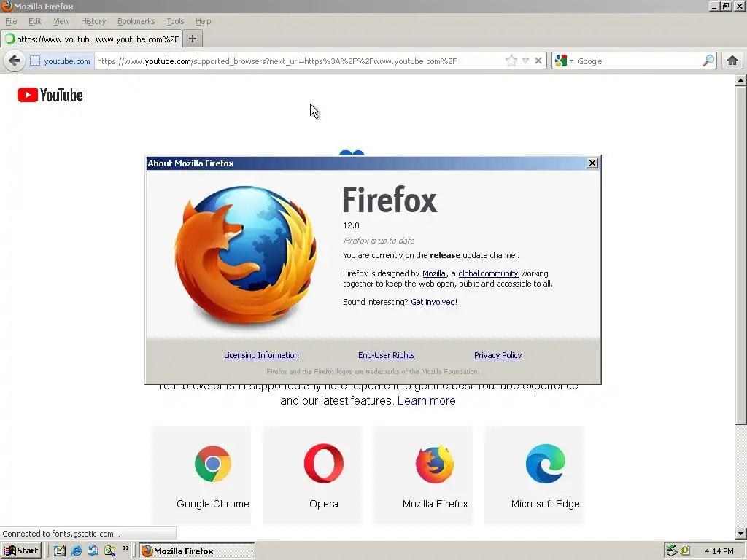Open the Windows Start button
Image resolution: width=747 pixels, height=560 pixels.
(x=21, y=551)
